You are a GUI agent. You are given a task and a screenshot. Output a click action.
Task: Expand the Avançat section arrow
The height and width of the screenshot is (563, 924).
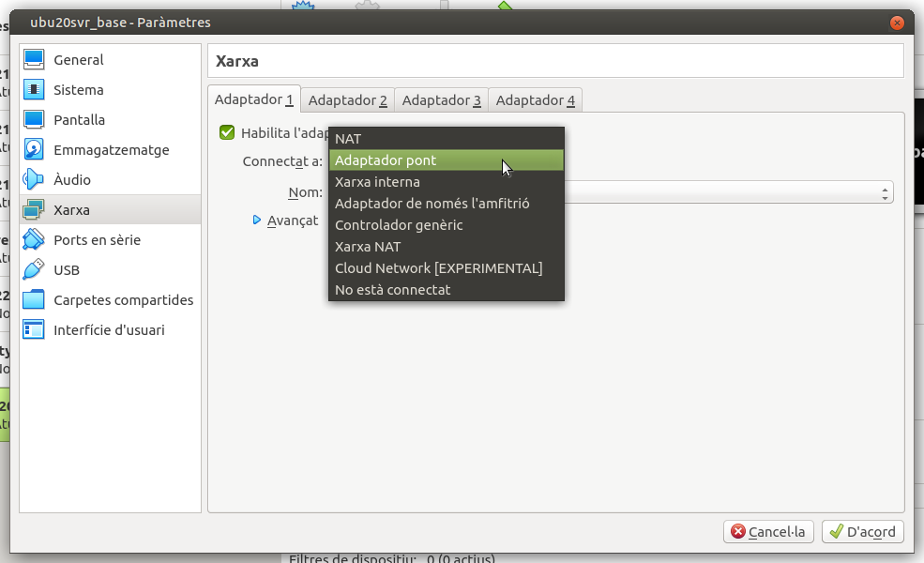coord(257,221)
